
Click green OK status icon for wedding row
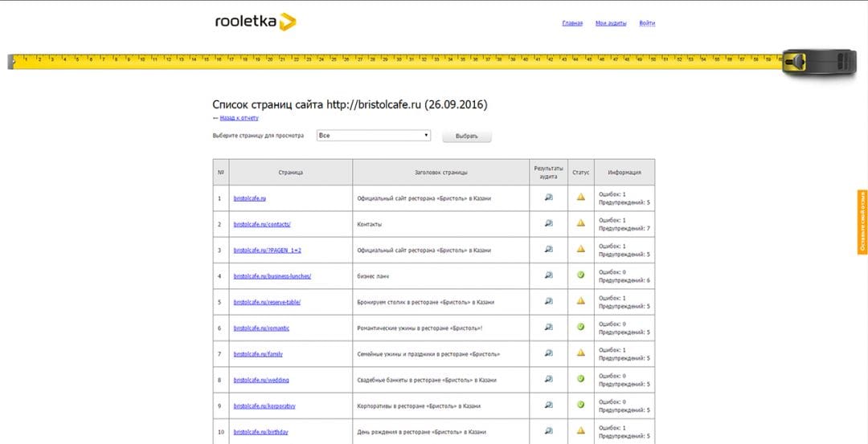pyautogui.click(x=581, y=379)
